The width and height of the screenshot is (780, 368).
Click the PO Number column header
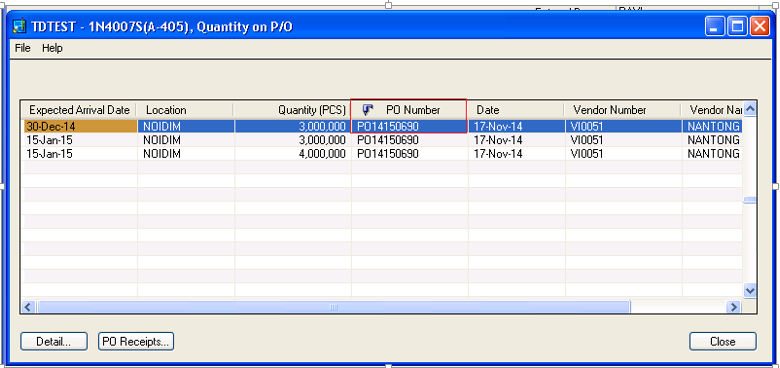[x=409, y=110]
